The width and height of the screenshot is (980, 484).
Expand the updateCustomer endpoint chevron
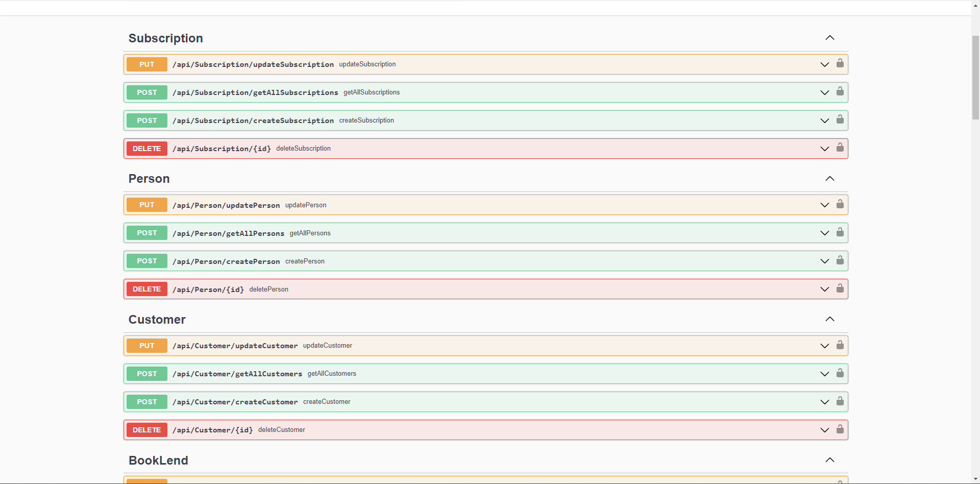click(824, 346)
